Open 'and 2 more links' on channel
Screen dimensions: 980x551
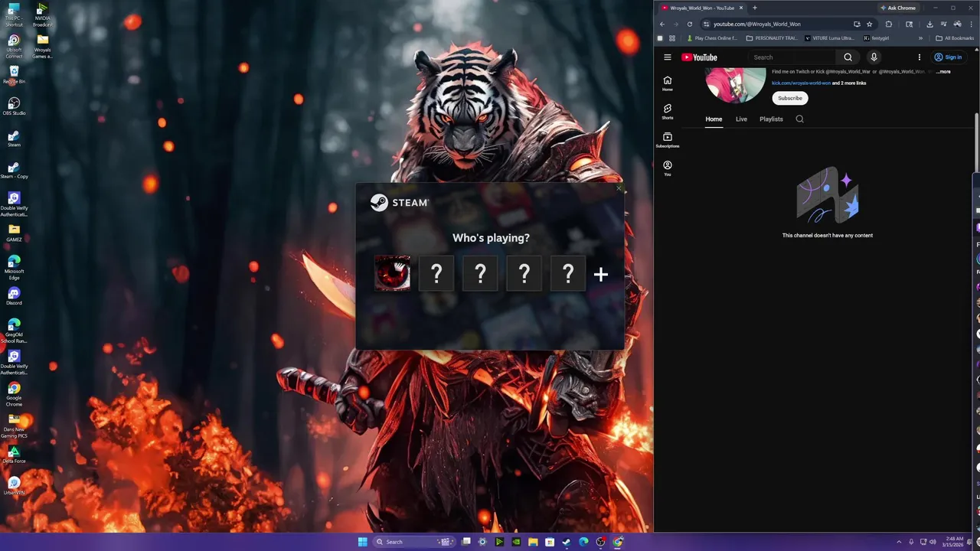tap(849, 83)
